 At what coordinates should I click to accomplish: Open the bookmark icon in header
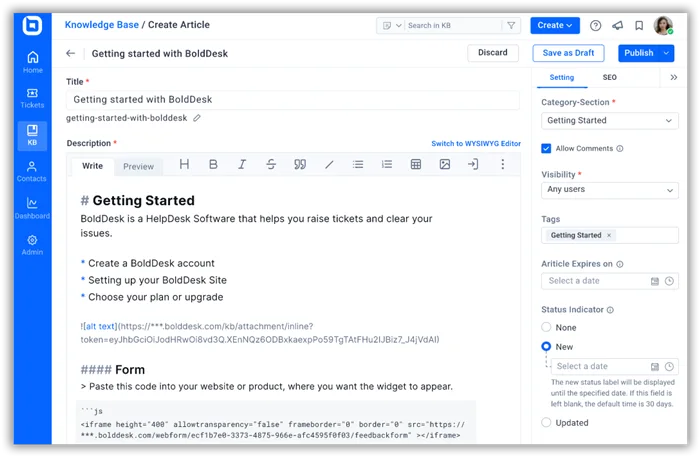click(x=639, y=25)
